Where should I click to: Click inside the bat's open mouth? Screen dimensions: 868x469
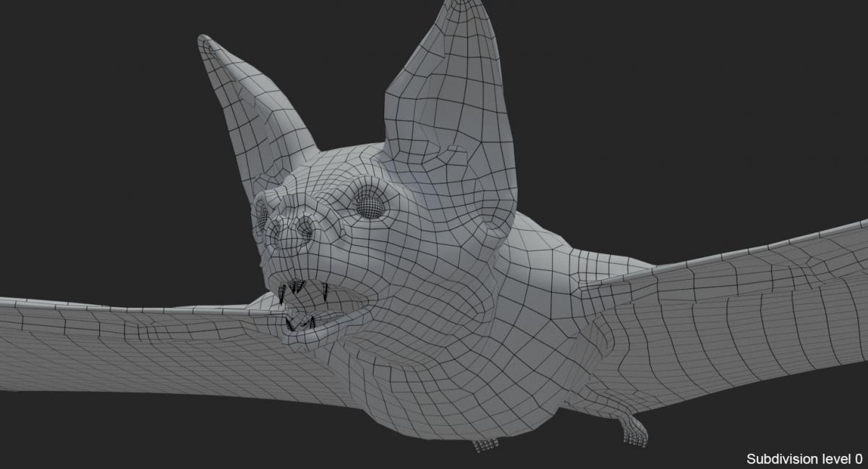(x=333, y=305)
